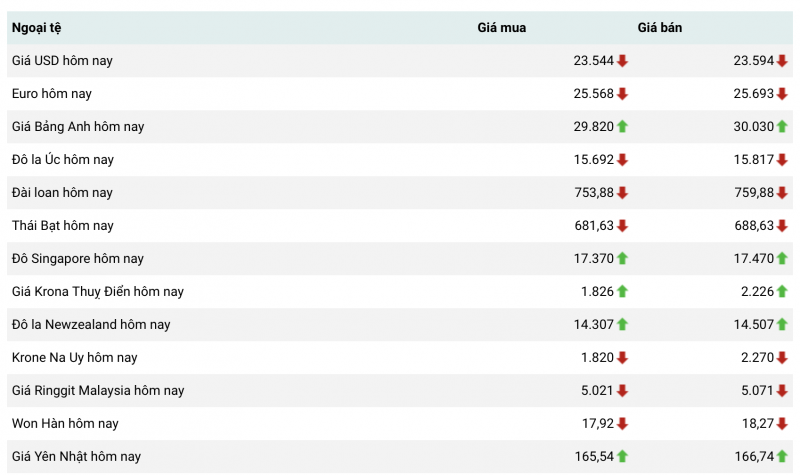Click the Giá Yên Nhật hôm nay label
The image size is (800, 475).
76,457
